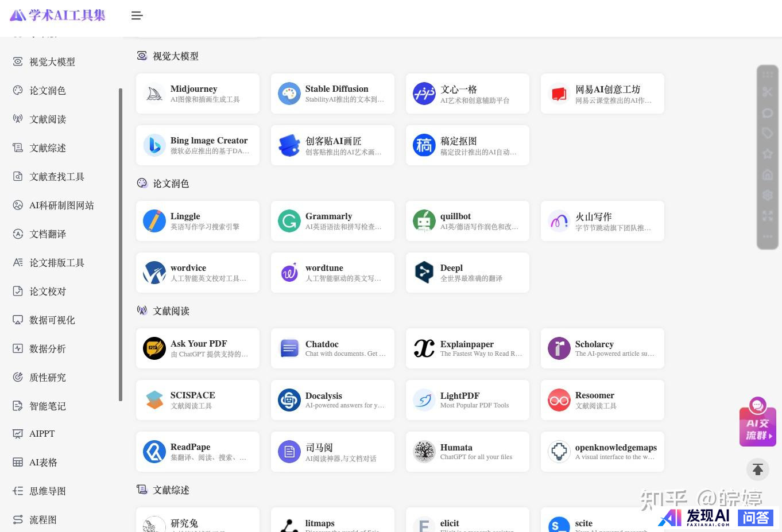Click the Humata tree icon
The height and width of the screenshot is (532, 782).
click(424, 452)
